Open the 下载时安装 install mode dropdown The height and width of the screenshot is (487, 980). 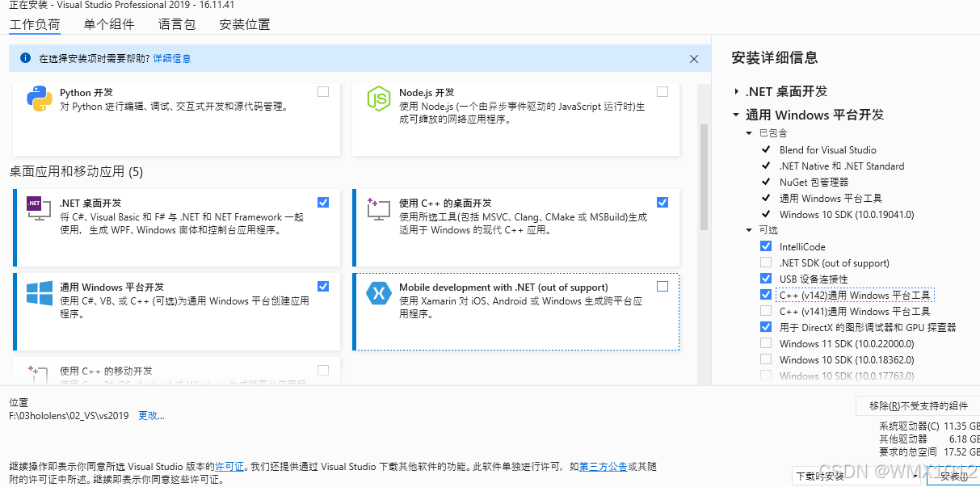coord(857,476)
